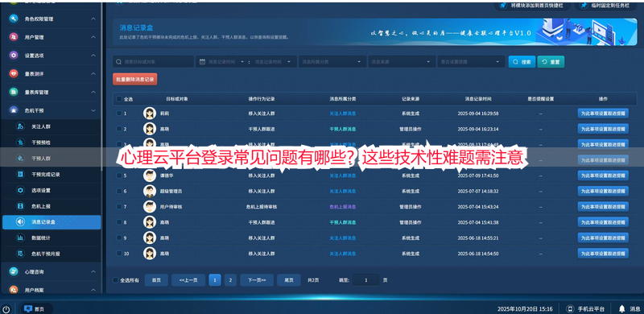This screenshot has height=314, width=644.
Task: Check the checkbox for row 1 莉莉
Action: click(x=119, y=113)
